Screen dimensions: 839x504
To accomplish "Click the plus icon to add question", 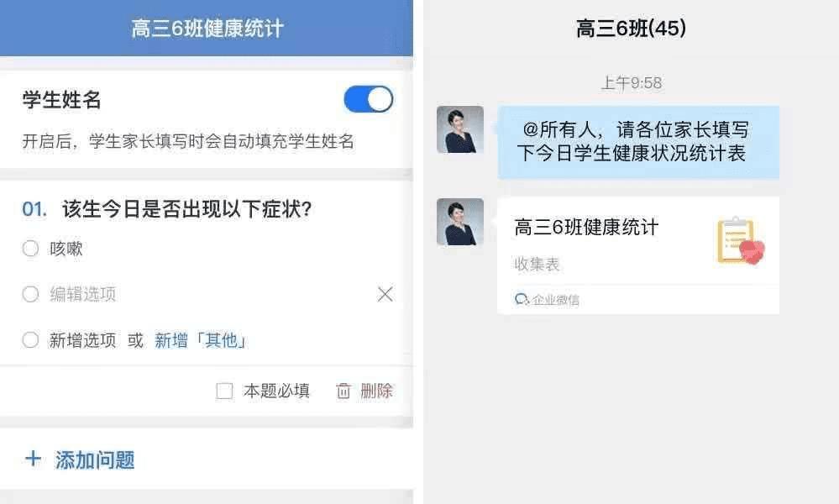I will pos(33,459).
